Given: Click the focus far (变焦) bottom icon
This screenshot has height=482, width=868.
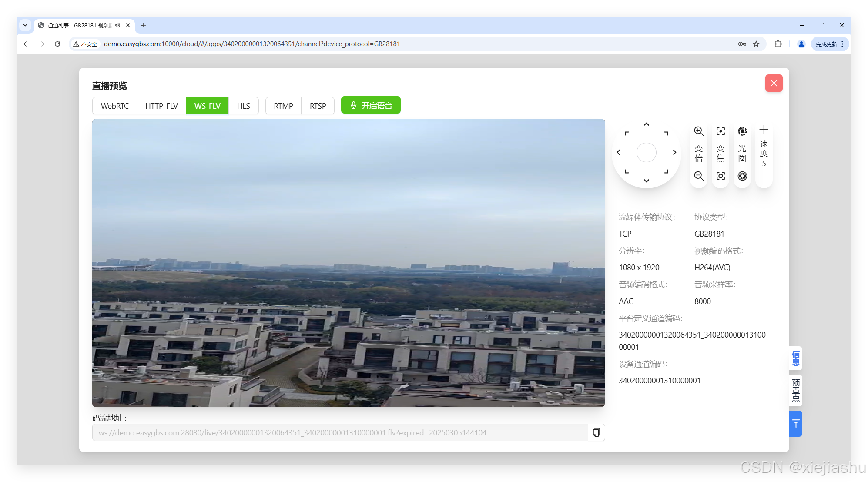Looking at the screenshot, I should coord(721,176).
